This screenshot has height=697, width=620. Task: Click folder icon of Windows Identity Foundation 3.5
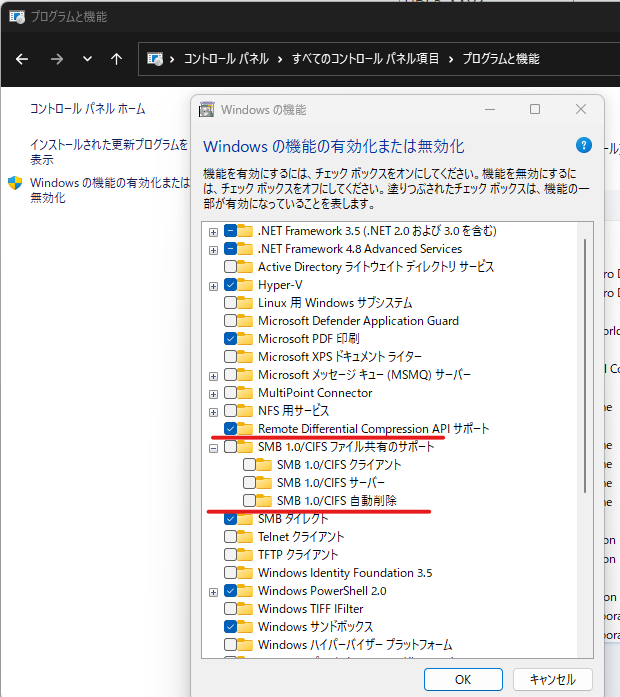245,573
